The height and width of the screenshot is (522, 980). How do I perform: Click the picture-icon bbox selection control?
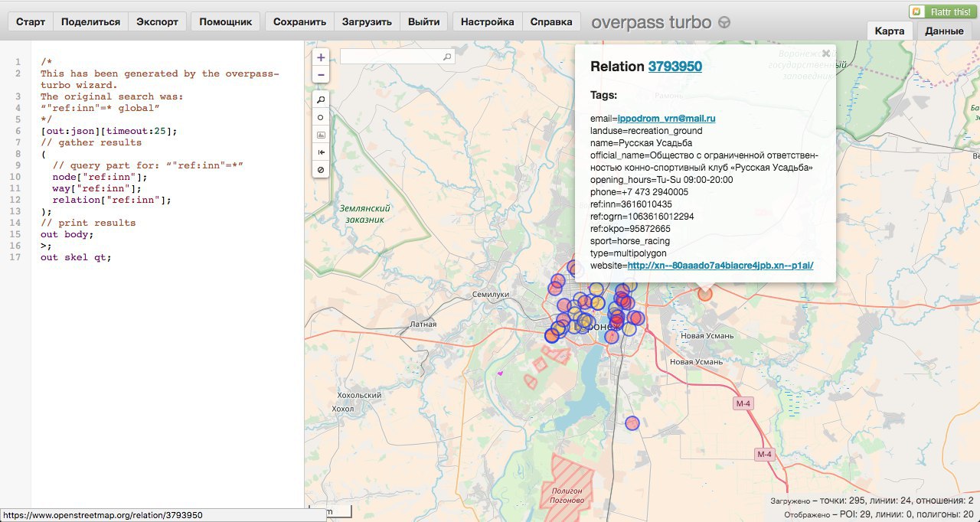pos(321,135)
